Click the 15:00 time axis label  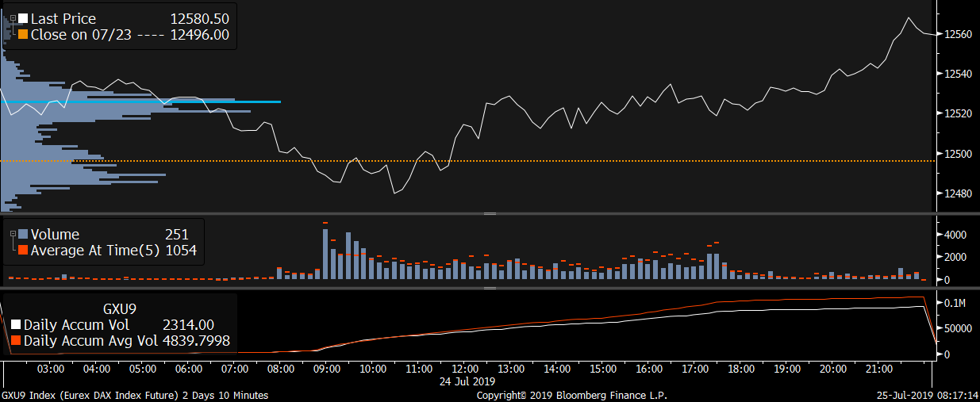pos(603,369)
